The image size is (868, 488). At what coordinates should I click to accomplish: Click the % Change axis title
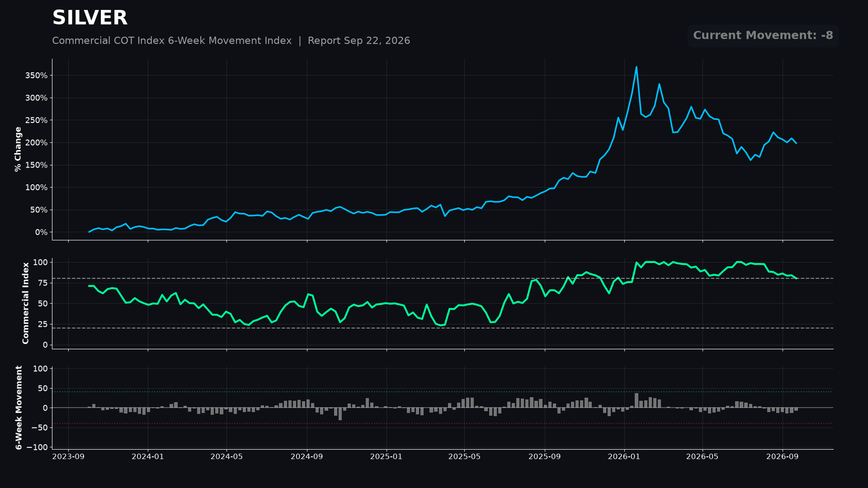point(18,149)
